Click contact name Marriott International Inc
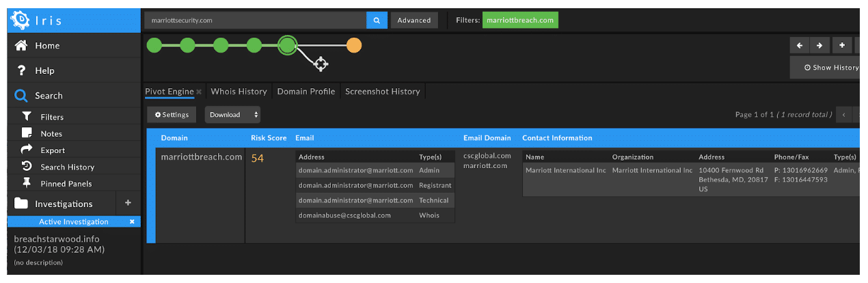This screenshot has width=868, height=283. 566,170
